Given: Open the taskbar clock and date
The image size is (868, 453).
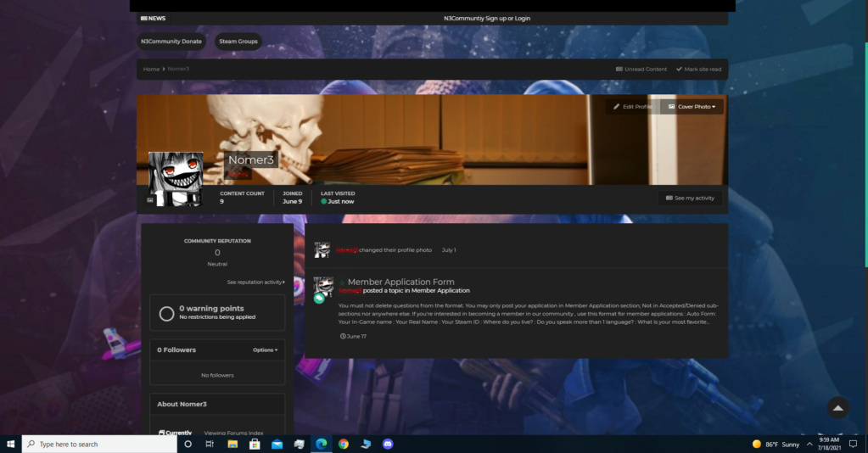Looking at the screenshot, I should tap(829, 444).
